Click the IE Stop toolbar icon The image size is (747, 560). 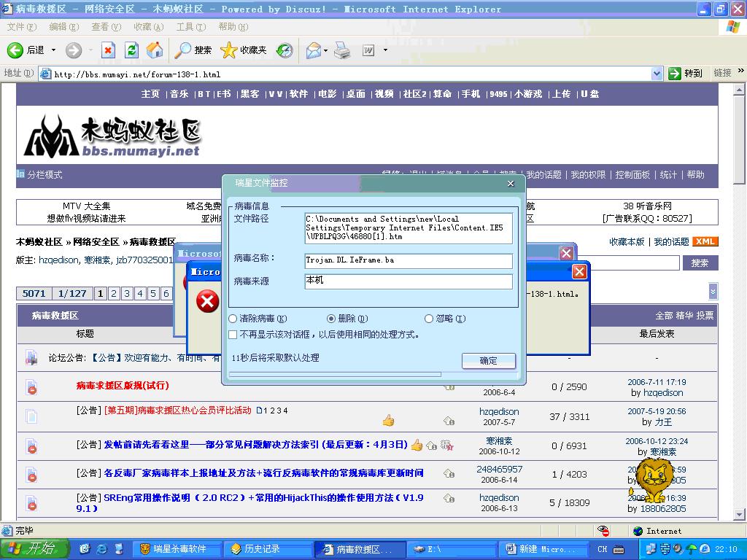pos(108,50)
